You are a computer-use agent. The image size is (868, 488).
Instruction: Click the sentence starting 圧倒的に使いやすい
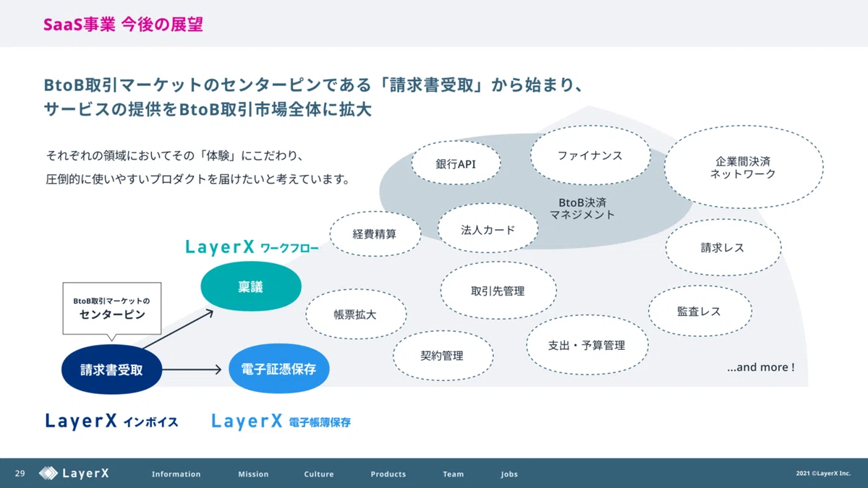click(197, 179)
